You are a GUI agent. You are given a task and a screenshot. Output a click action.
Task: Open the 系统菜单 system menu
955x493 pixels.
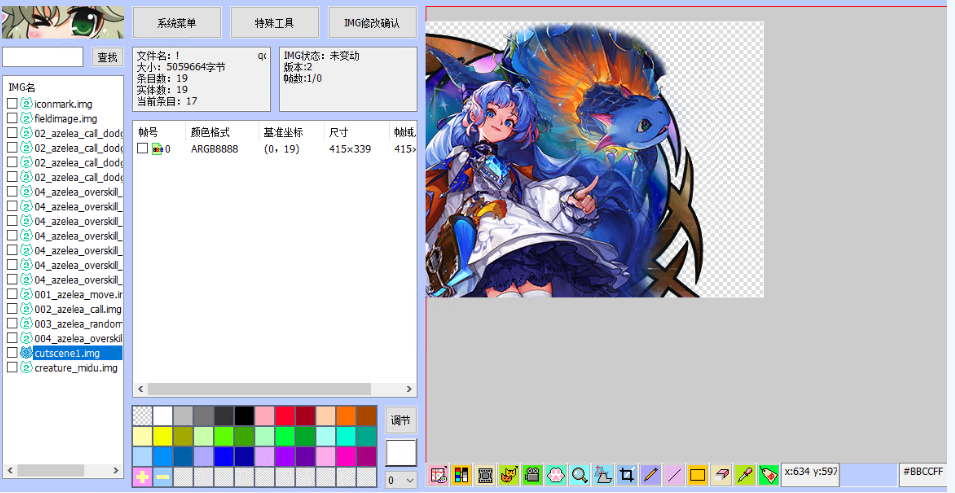pyautogui.click(x=177, y=23)
